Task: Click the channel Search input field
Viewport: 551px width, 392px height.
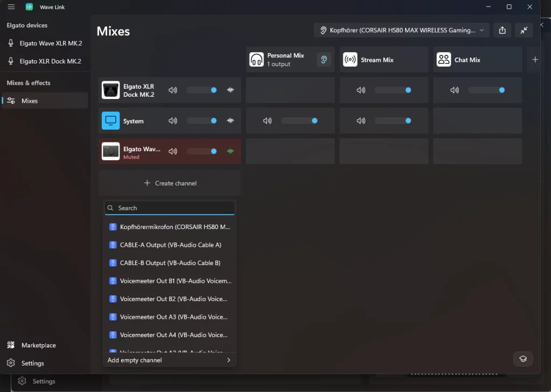Action: pyautogui.click(x=169, y=208)
